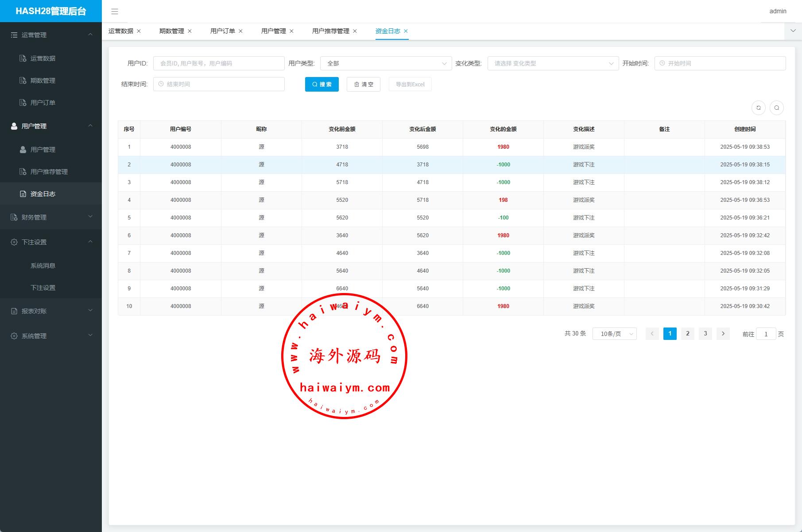
Task: Expand the 报表对账 sidebar menu
Action: (x=51, y=311)
